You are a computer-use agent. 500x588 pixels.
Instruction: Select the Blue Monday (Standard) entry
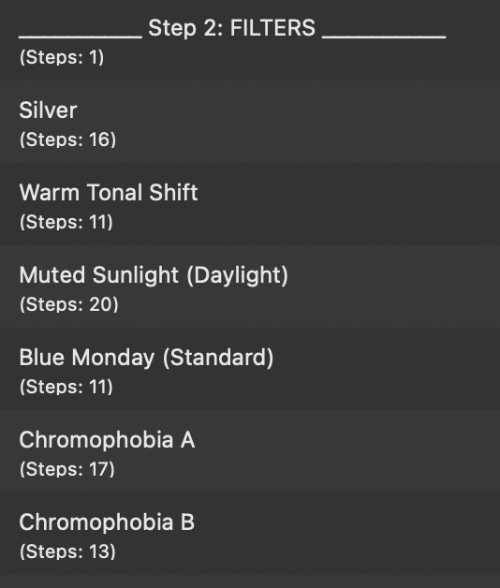[250, 369]
